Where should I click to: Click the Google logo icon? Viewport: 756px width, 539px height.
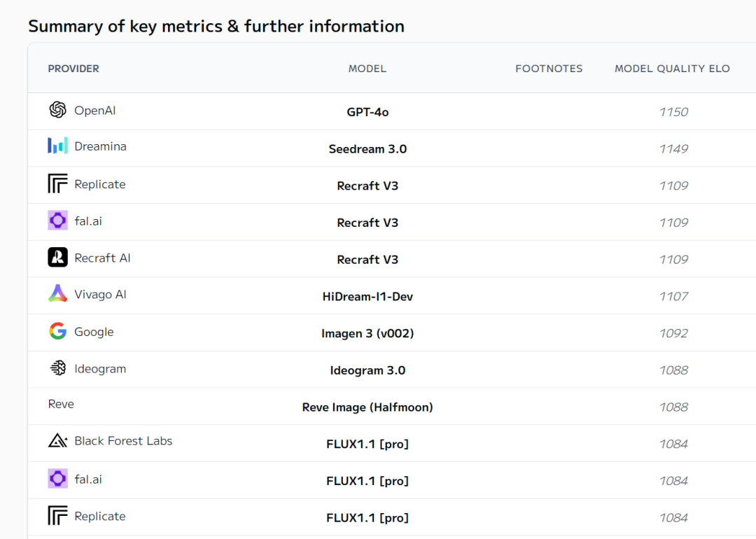pos(57,332)
